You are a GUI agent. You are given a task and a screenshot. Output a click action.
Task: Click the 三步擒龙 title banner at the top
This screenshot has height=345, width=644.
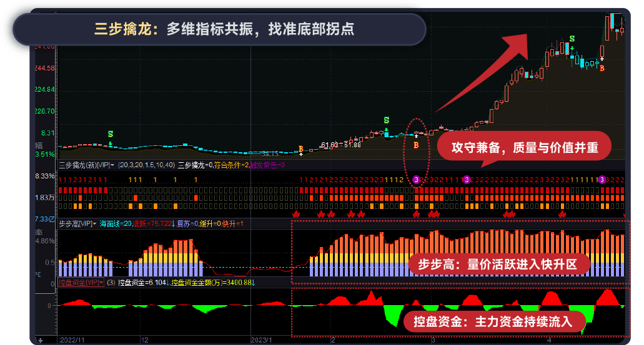[219, 29]
